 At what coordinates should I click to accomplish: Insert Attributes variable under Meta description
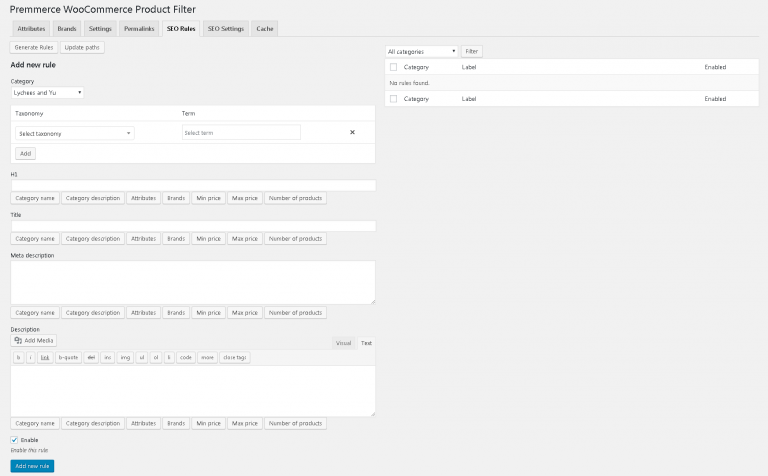pos(144,313)
